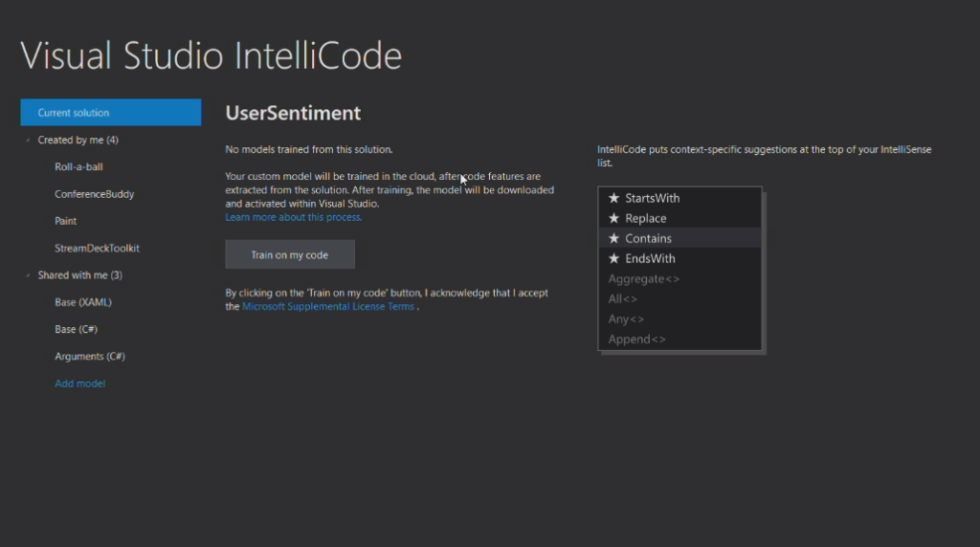Click the star icon beside EndsWith
The width and height of the screenshot is (980, 547).
coord(613,258)
